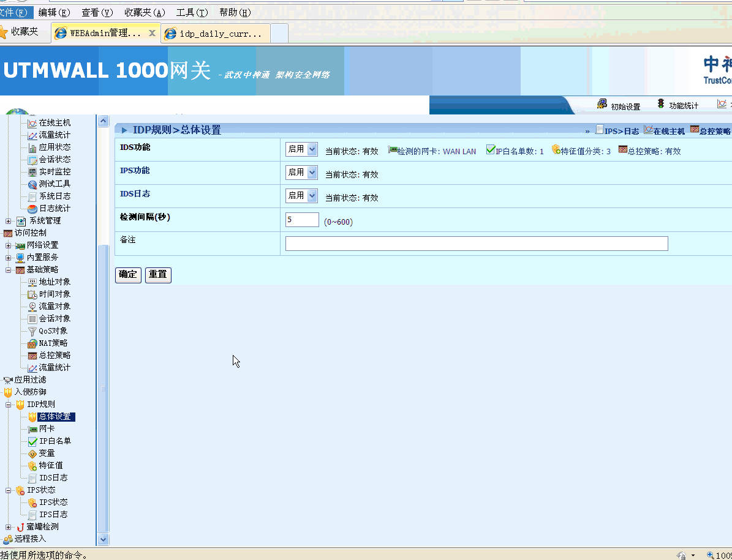Click the 初始设置 icon in top toolbar
The height and width of the screenshot is (560, 732).
click(x=602, y=104)
